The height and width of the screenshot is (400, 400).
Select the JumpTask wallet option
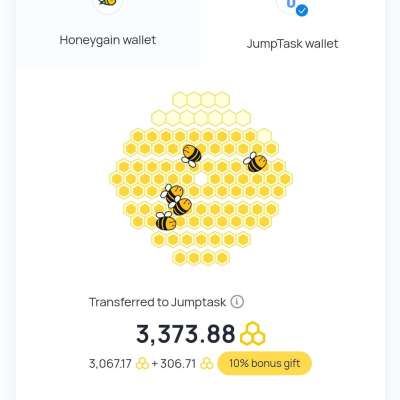tap(292, 33)
